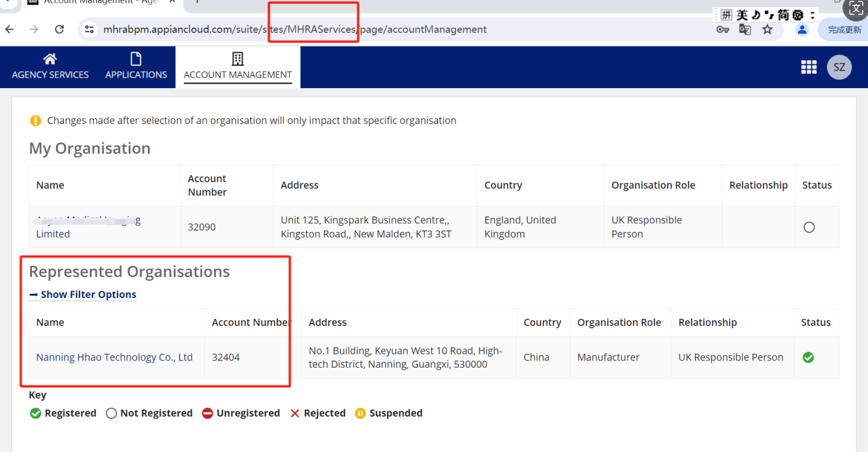This screenshot has width=868, height=452.
Task: Click the Manufacturer role cell
Action: coord(620,357)
